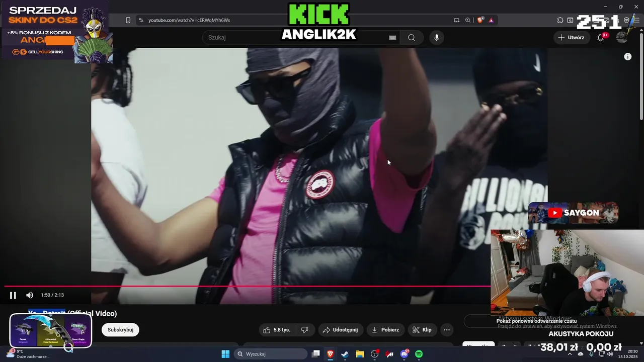
Task: Subscribe with the Subskrybuj button
Action: pos(120,330)
